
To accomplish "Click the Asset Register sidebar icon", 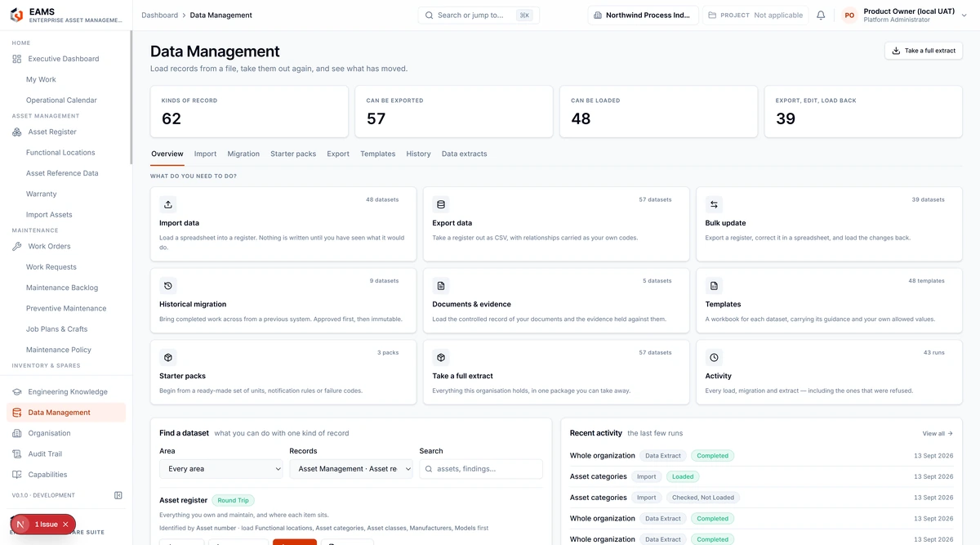I will [17, 132].
